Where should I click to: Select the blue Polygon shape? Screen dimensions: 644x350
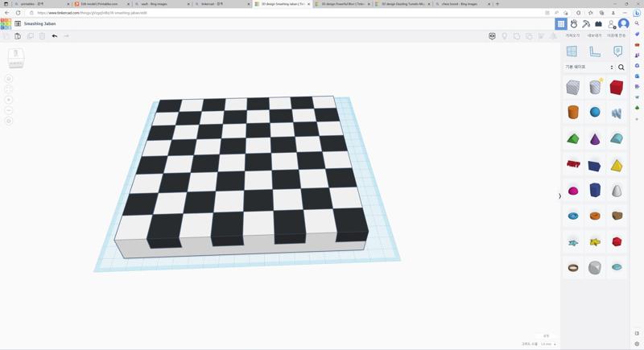(595, 190)
